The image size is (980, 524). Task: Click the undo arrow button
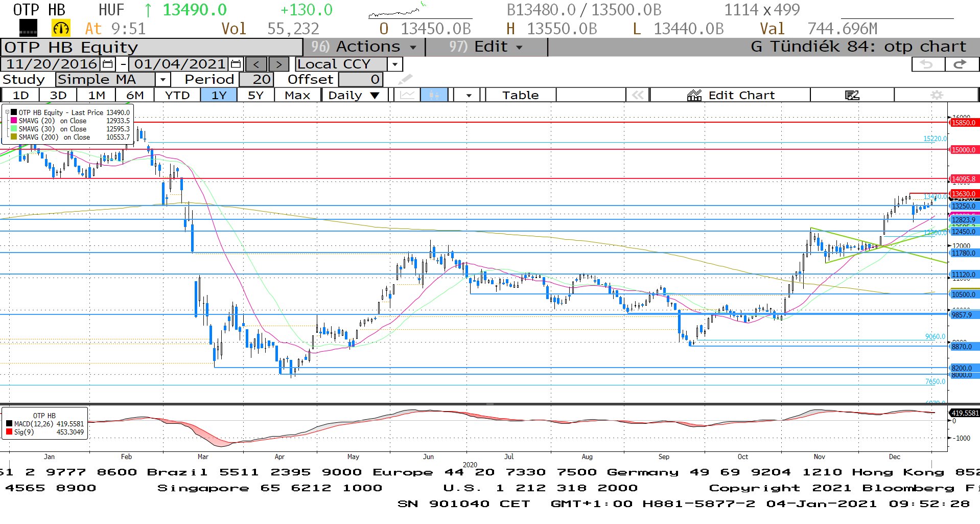click(927, 64)
